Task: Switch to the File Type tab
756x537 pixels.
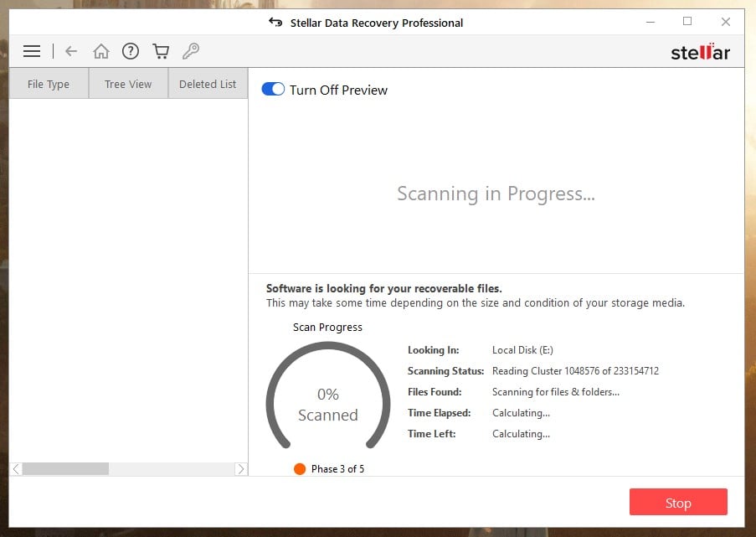Action: (x=49, y=84)
